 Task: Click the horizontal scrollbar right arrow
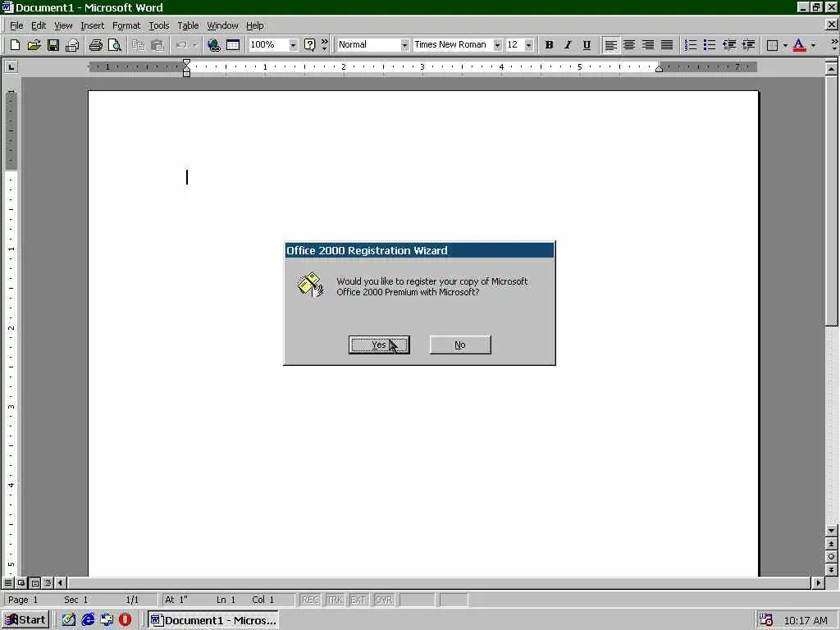818,582
